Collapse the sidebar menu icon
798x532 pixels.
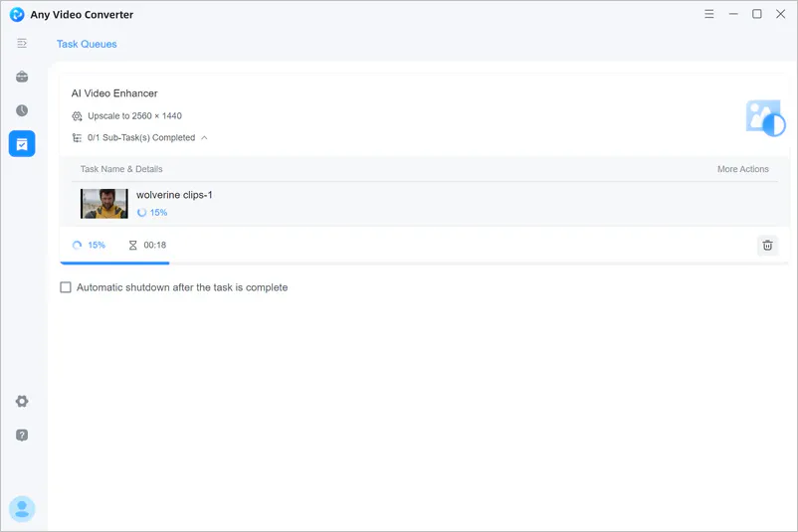(22, 43)
